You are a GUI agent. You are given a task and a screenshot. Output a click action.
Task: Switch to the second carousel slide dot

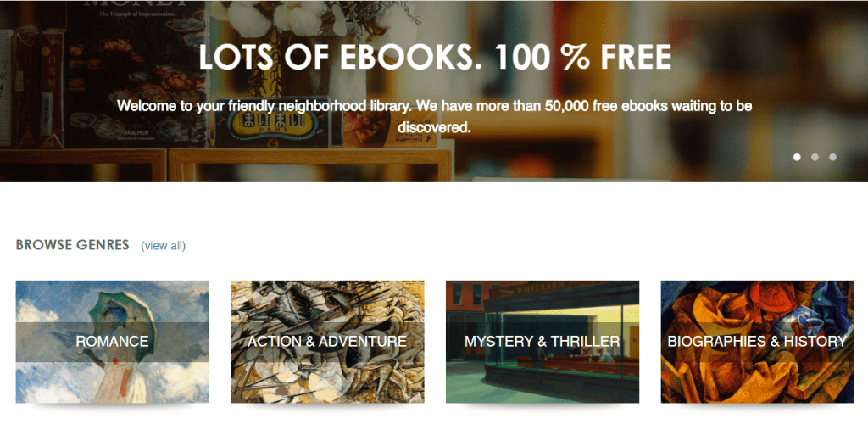click(x=815, y=157)
